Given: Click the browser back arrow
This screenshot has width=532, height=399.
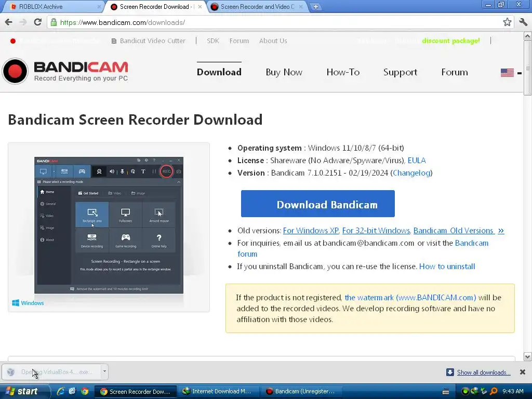Looking at the screenshot, I should pyautogui.click(x=9, y=22).
